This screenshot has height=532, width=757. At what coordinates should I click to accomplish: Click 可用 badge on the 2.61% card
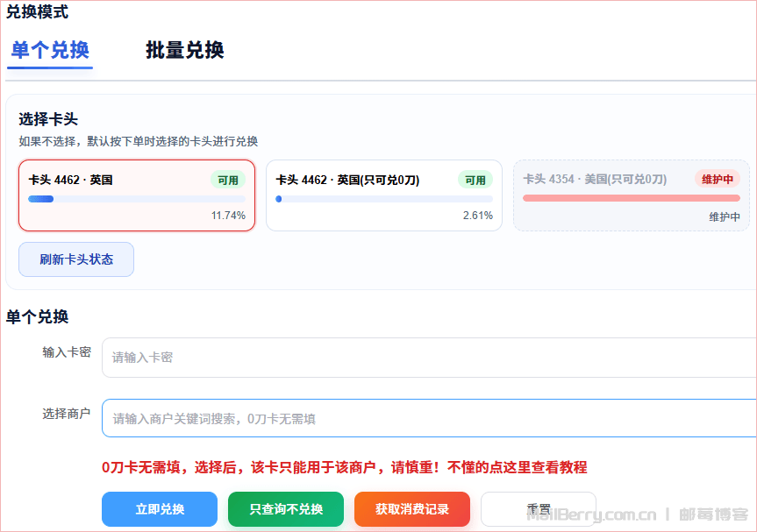click(475, 180)
